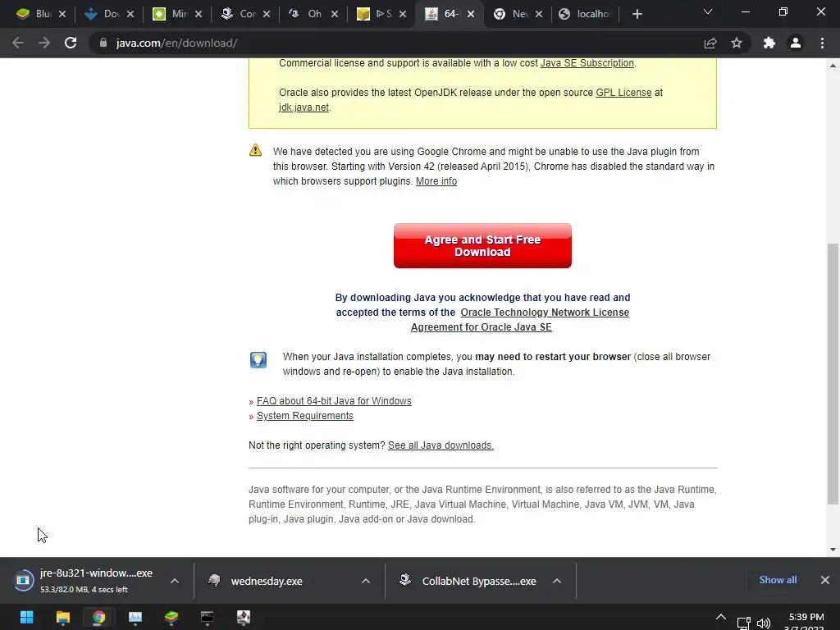Image resolution: width=840 pixels, height=630 pixels.
Task: Click the address bar URL
Action: pyautogui.click(x=177, y=43)
